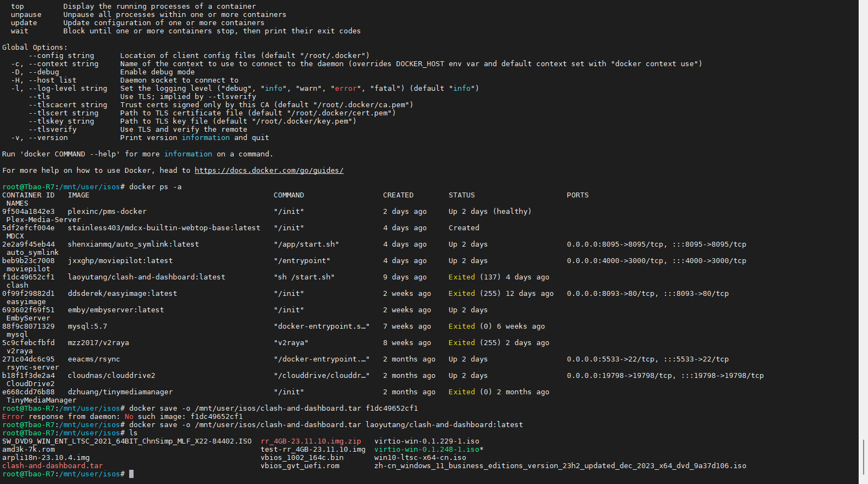
Task: Click the TinyMediaManager container name
Action: click(x=42, y=400)
